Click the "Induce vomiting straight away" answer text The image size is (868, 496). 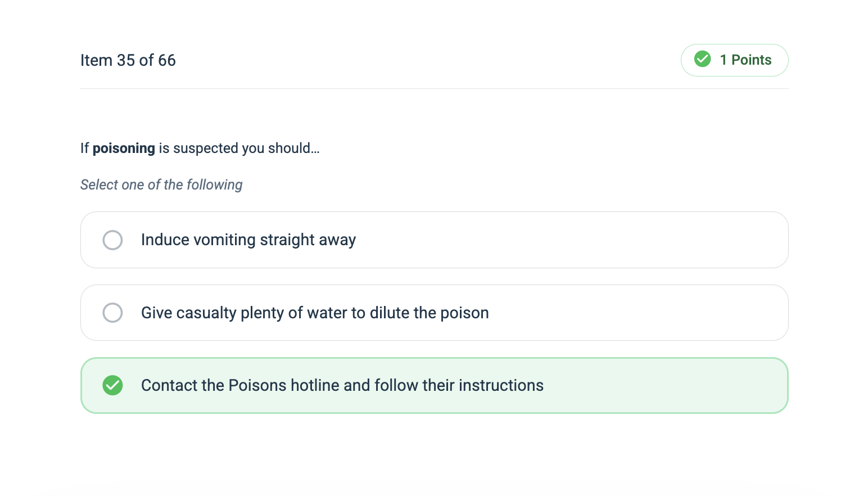point(248,240)
